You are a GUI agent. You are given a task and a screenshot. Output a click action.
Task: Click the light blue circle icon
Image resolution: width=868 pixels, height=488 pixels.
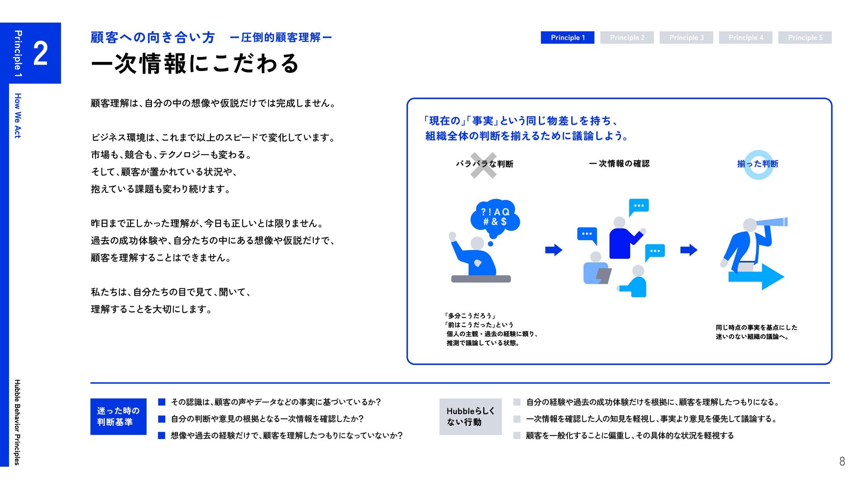click(759, 164)
